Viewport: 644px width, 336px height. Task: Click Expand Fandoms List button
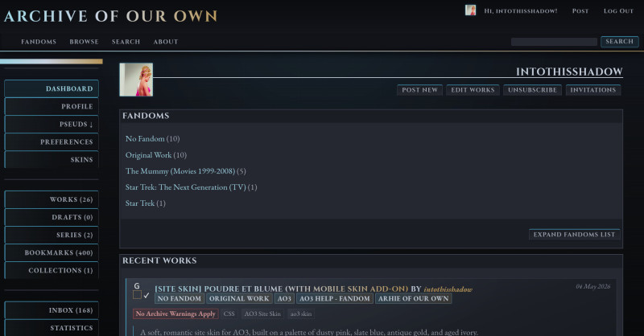coord(574,234)
